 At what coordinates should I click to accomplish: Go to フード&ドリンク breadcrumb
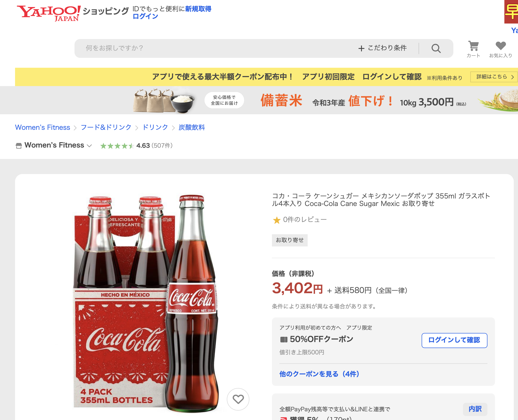106,127
